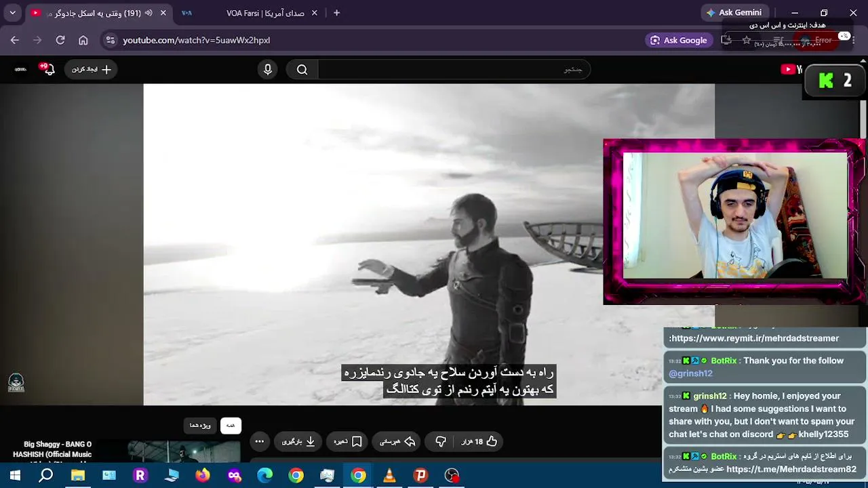The width and height of the screenshot is (868, 488).
Task: Open the red P app on taskbar
Action: coord(420,476)
